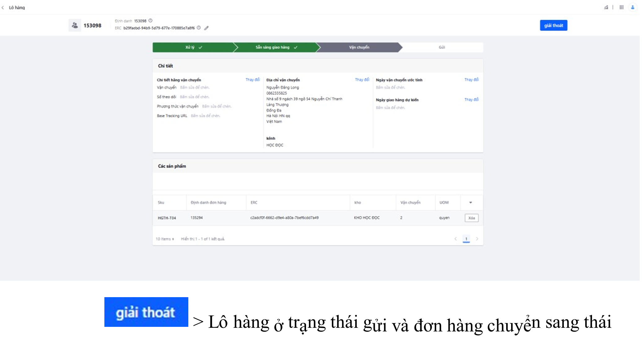
Task: Click the info icon next to Định danh 153098
Action: 151,21
